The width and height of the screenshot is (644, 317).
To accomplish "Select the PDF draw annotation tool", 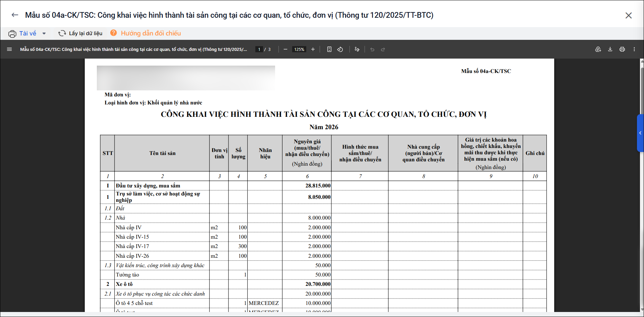I will [357, 49].
